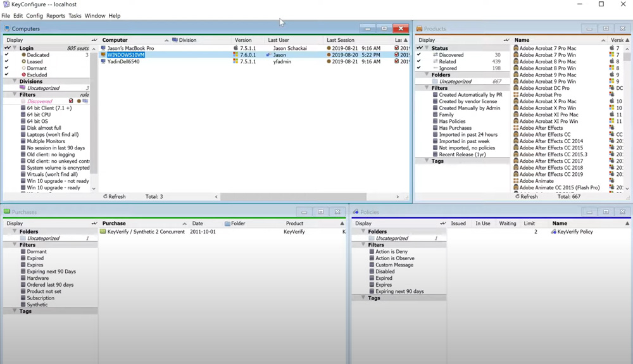This screenshot has width=633, height=364.
Task: Select Expiring next 90 Days purchases filter
Action: pyautogui.click(x=51, y=271)
